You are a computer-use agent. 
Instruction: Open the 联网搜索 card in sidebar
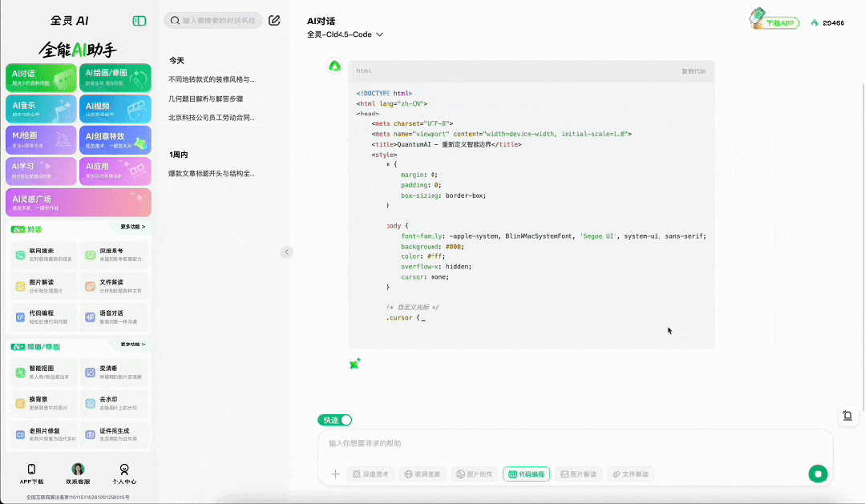point(43,255)
